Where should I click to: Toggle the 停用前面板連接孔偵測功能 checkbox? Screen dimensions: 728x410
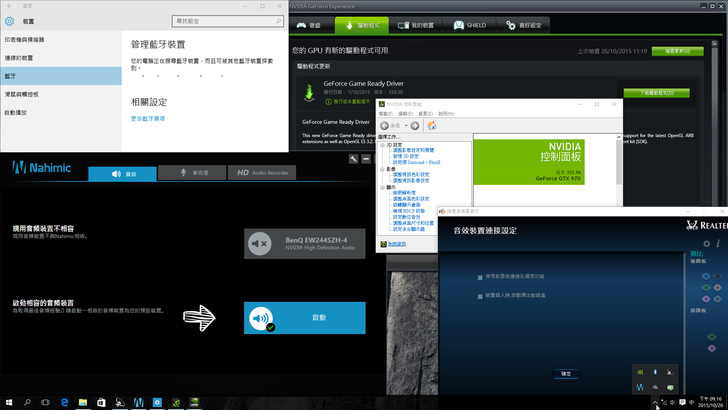pyautogui.click(x=480, y=277)
